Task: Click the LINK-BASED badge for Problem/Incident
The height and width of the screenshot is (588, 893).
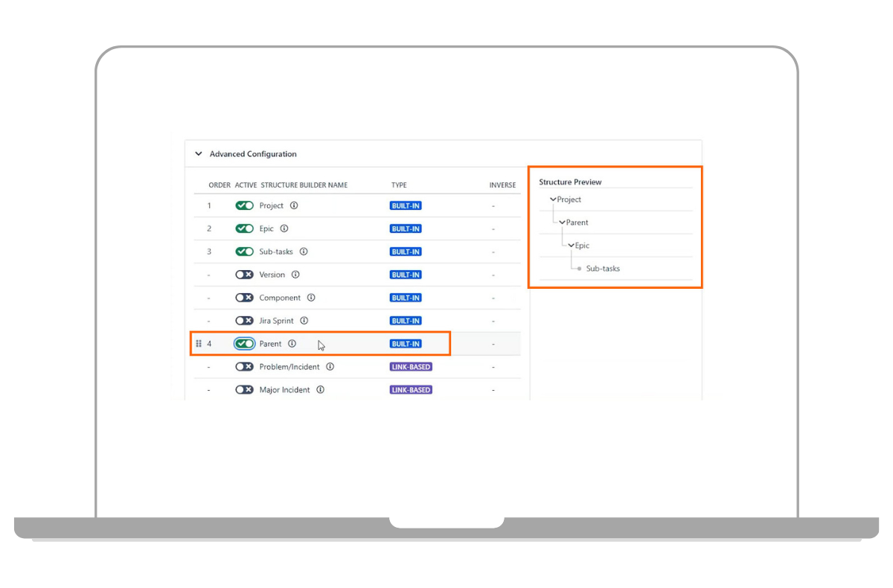Action: [x=411, y=366]
